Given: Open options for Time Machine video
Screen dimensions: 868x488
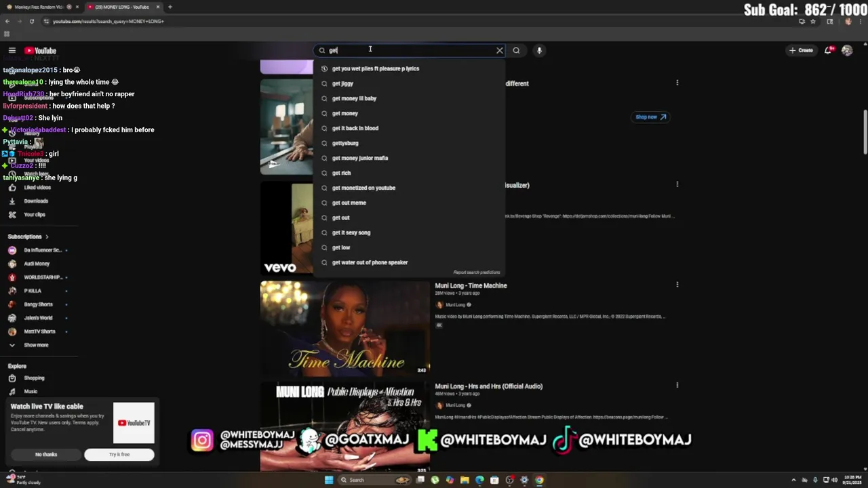Looking at the screenshot, I should click(677, 285).
